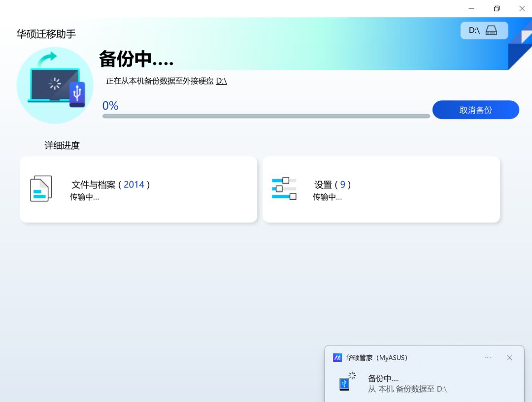Open the D:\ link in the description text
This screenshot has width=532, height=402.
point(222,81)
